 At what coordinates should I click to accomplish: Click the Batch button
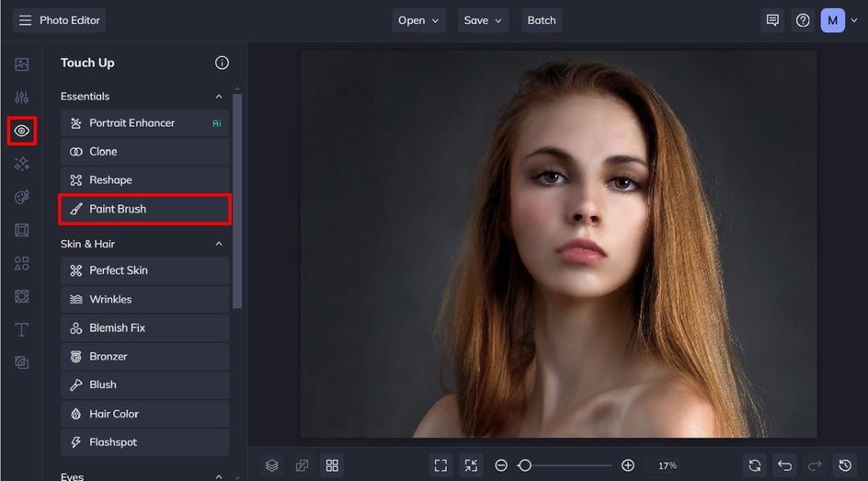point(542,20)
